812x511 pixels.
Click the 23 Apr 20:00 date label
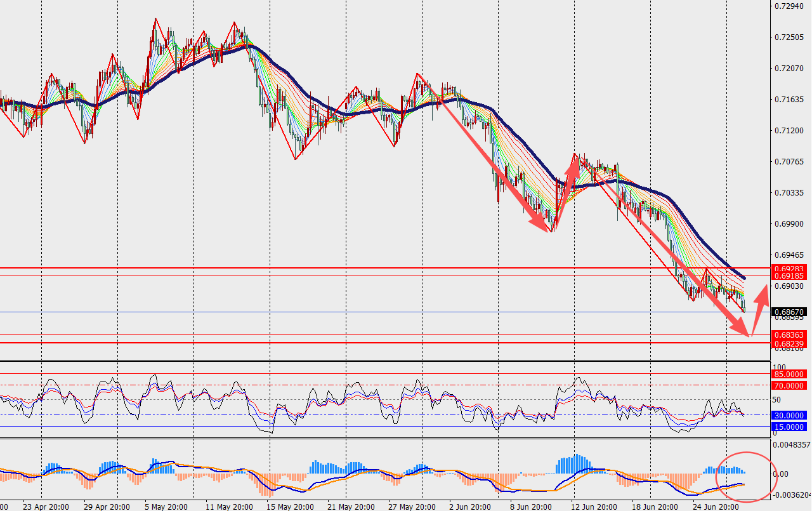coord(46,507)
